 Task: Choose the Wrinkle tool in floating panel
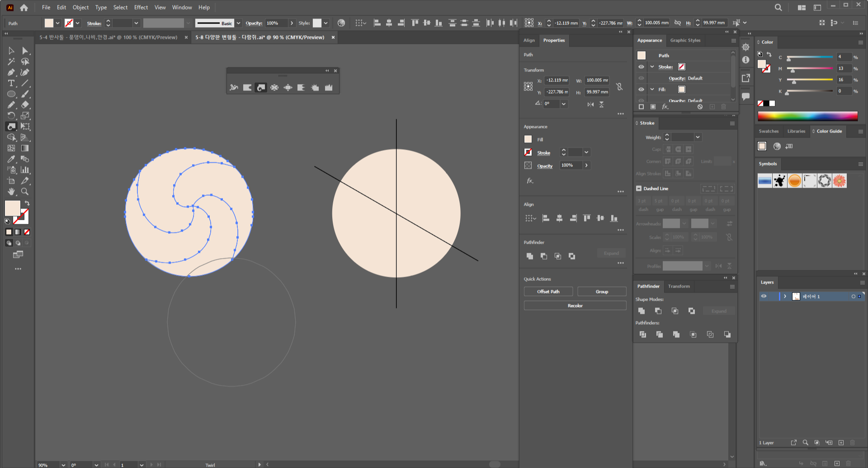[x=329, y=88]
